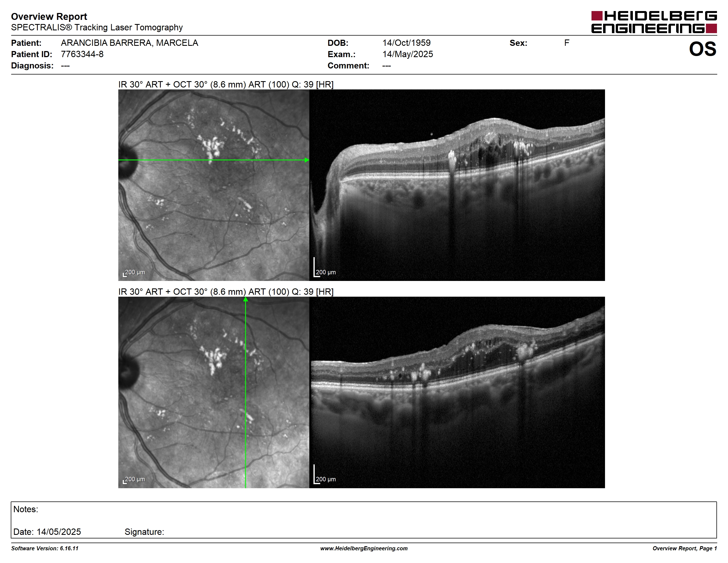This screenshot has width=728, height=563.
Task: Click the 'Diagnosis:' label
Action: 32,66
